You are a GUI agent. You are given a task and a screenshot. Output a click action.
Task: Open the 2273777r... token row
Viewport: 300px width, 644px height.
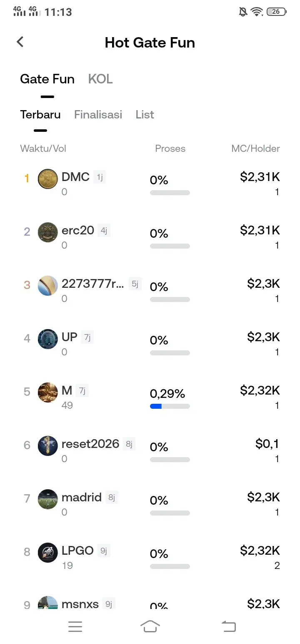click(x=150, y=290)
